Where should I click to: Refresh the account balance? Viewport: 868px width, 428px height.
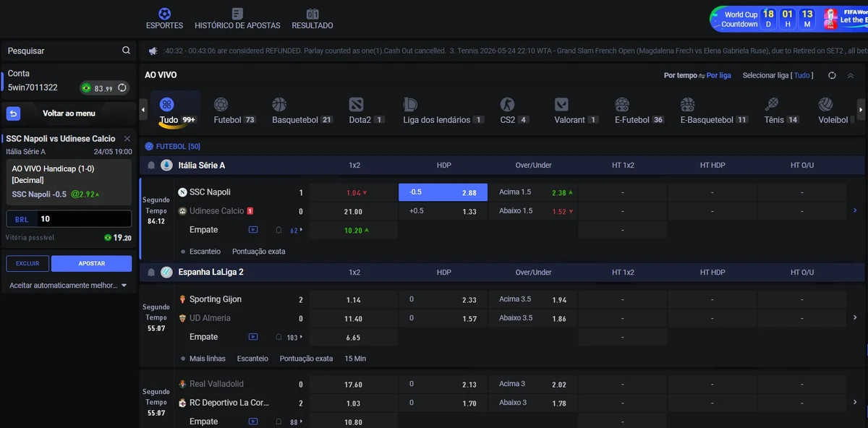click(122, 88)
